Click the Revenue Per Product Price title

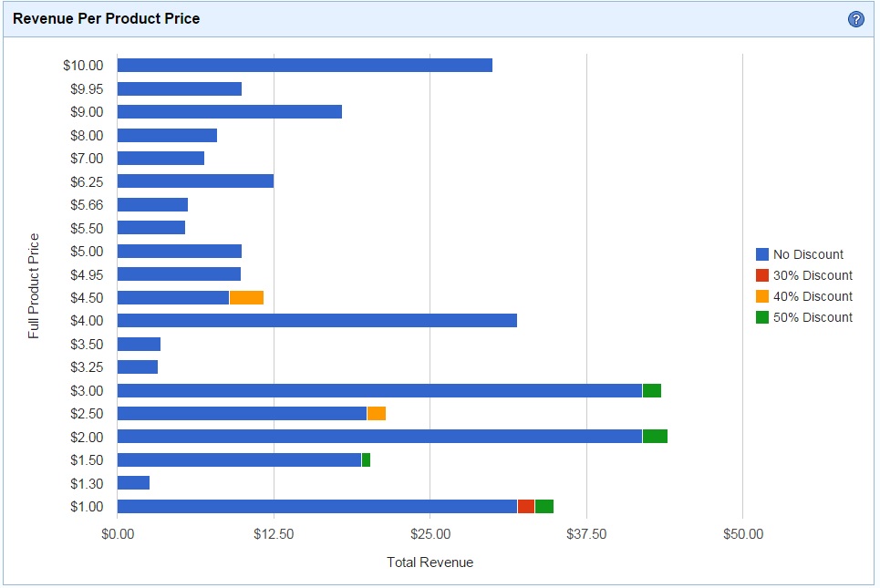point(106,18)
